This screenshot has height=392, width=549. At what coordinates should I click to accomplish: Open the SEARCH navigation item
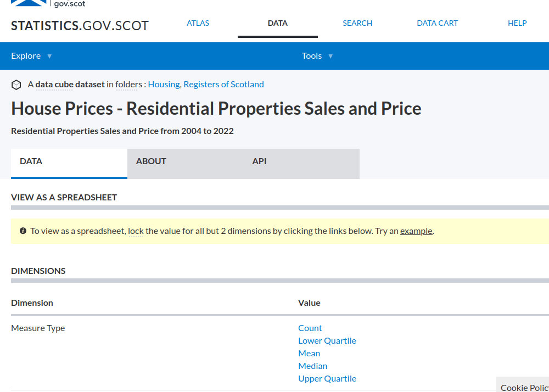[x=357, y=23]
